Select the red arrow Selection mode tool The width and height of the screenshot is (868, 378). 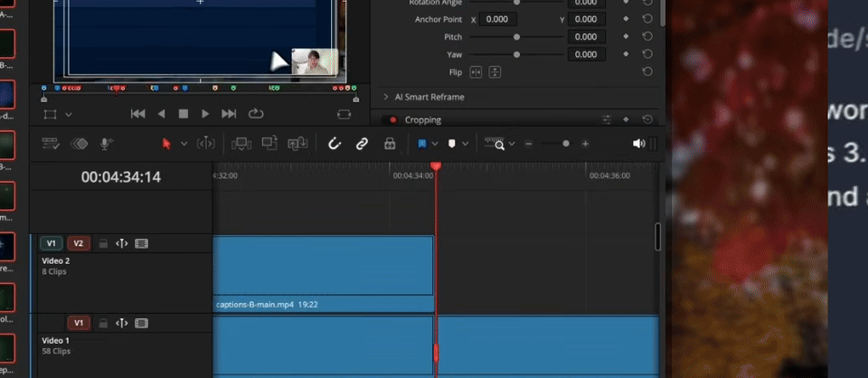[x=166, y=144]
